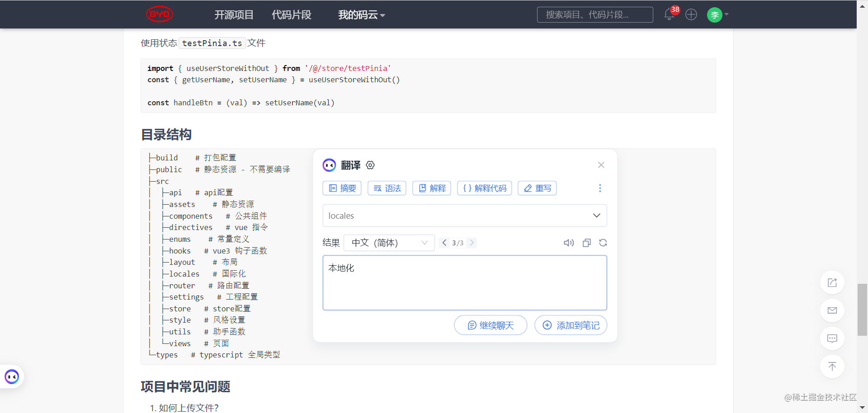Screen dimensions: 868x413
Task: Copy the translation result icon
Action: point(587,243)
